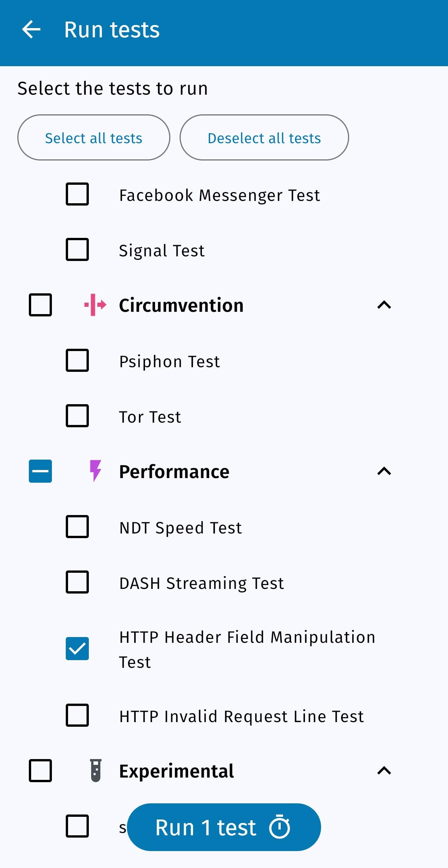Tick the NDT Speed Test checkbox
Image resolution: width=448 pixels, height=868 pixels.
tap(77, 527)
